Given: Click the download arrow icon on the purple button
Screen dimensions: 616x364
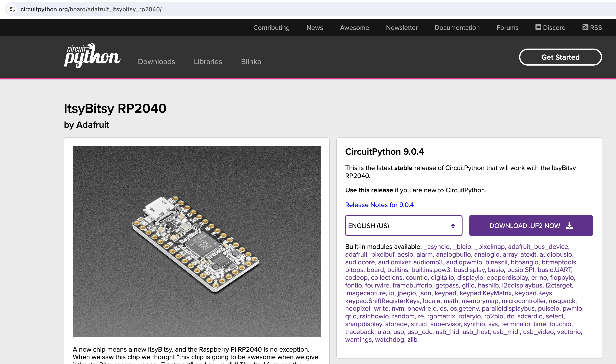Looking at the screenshot, I should 570,226.
